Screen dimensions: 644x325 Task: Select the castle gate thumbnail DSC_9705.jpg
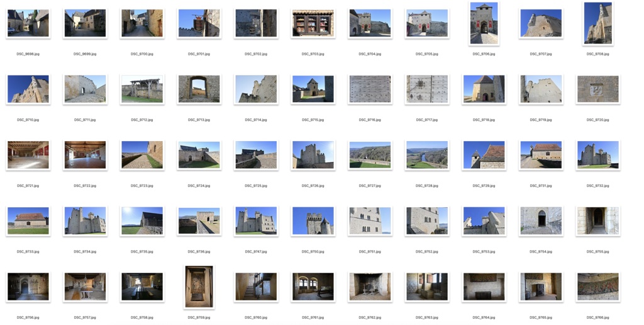[x=427, y=23]
